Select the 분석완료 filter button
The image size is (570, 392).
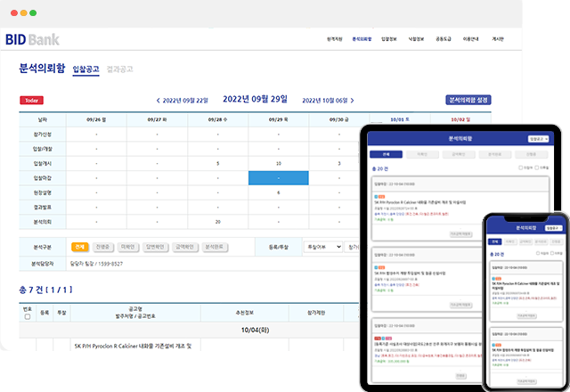pos(215,247)
